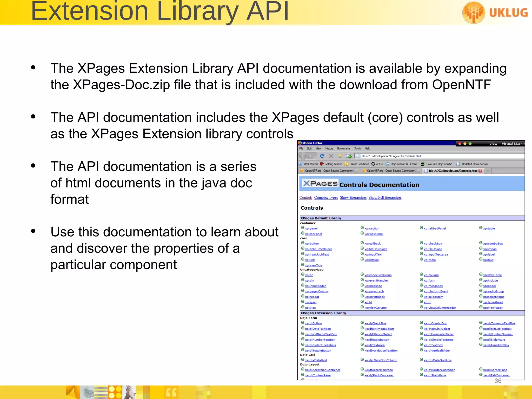This screenshot has height=399, width=532.
Task: Close the Controls.html tab with red X
Action: [480, 171]
